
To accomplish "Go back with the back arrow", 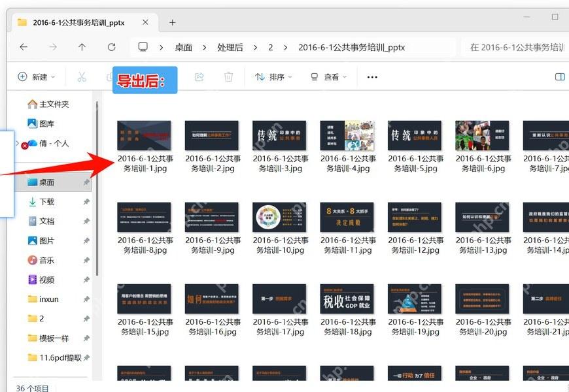I will tap(24, 47).
